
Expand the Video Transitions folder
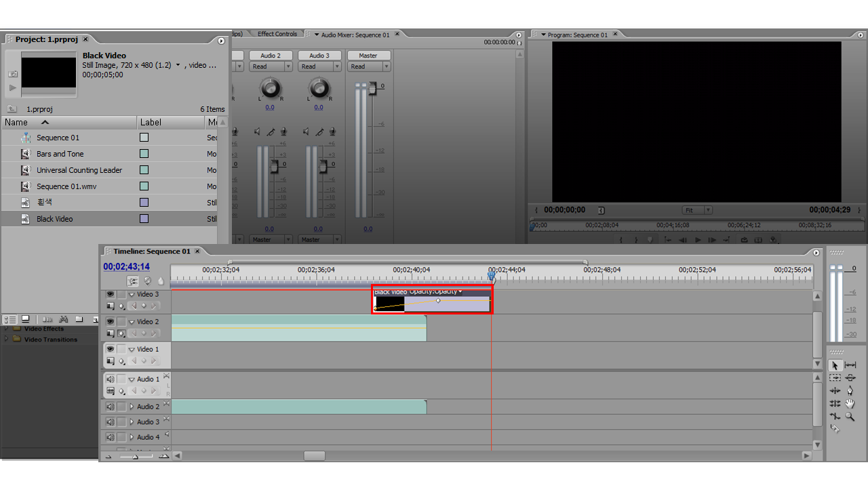pos(7,340)
